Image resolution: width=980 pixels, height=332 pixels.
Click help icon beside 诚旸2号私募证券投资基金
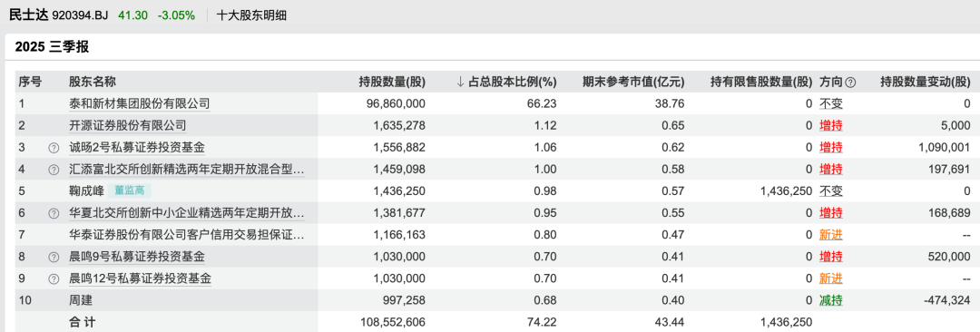54,148
